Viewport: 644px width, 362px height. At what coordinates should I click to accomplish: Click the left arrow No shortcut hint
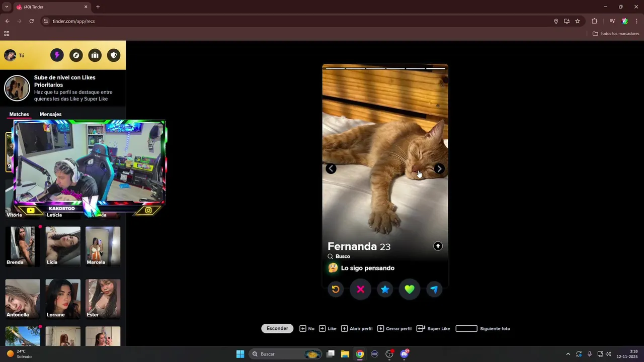click(307, 328)
